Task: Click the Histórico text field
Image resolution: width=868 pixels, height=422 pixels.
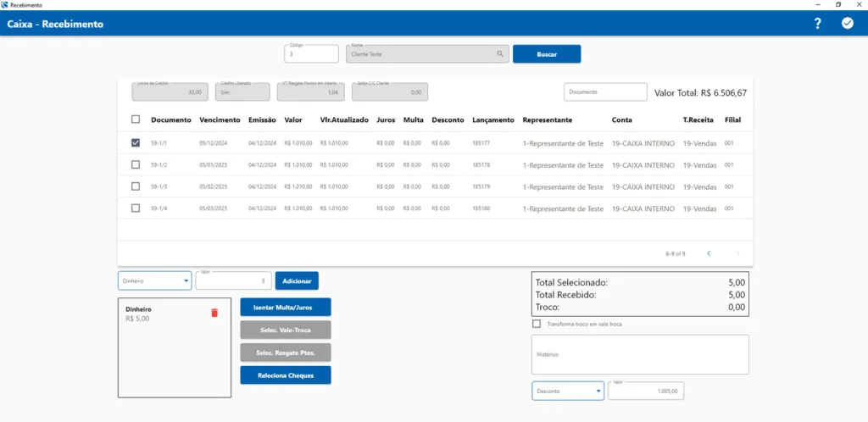Action: pyautogui.click(x=640, y=354)
